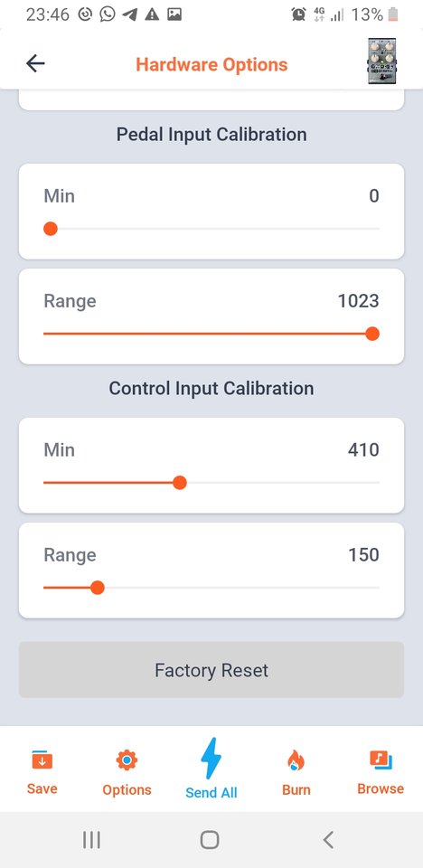Open the pedal device thumbnail image

(382, 61)
